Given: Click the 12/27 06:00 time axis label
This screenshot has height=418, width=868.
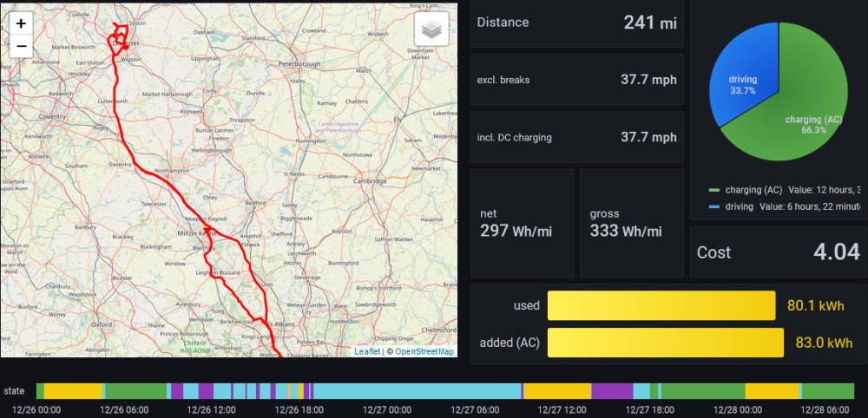Looking at the screenshot, I should 475,410.
